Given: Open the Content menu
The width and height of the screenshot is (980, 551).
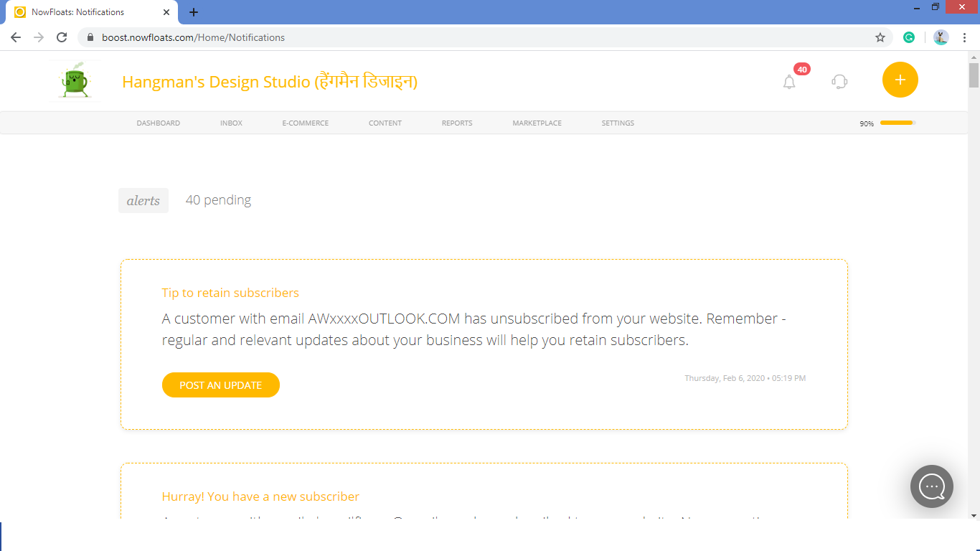Looking at the screenshot, I should pyautogui.click(x=385, y=123).
